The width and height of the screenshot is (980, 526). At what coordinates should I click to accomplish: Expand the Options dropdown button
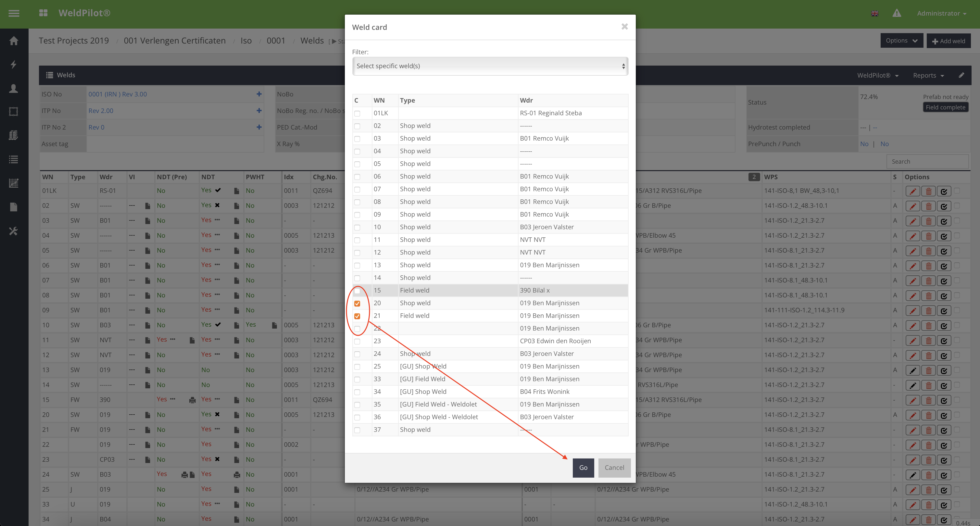[901, 41]
